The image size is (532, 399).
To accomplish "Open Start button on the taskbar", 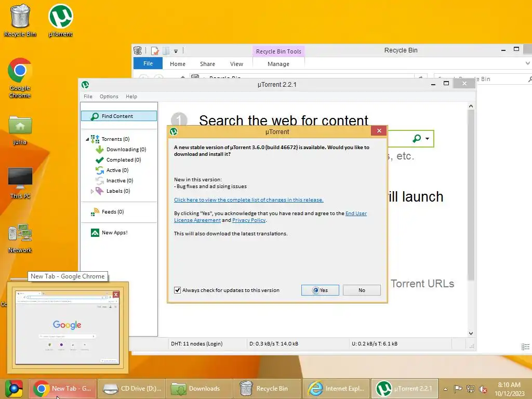I will point(14,389).
